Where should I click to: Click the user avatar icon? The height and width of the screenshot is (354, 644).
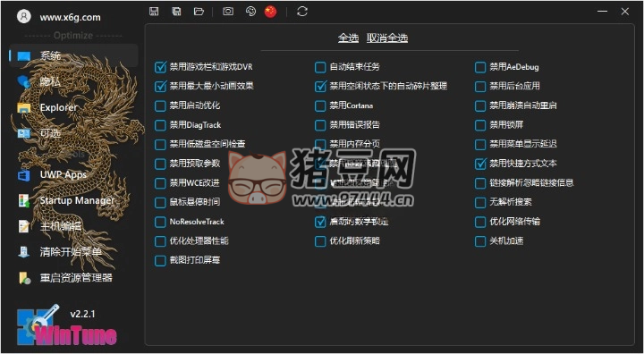point(24,16)
